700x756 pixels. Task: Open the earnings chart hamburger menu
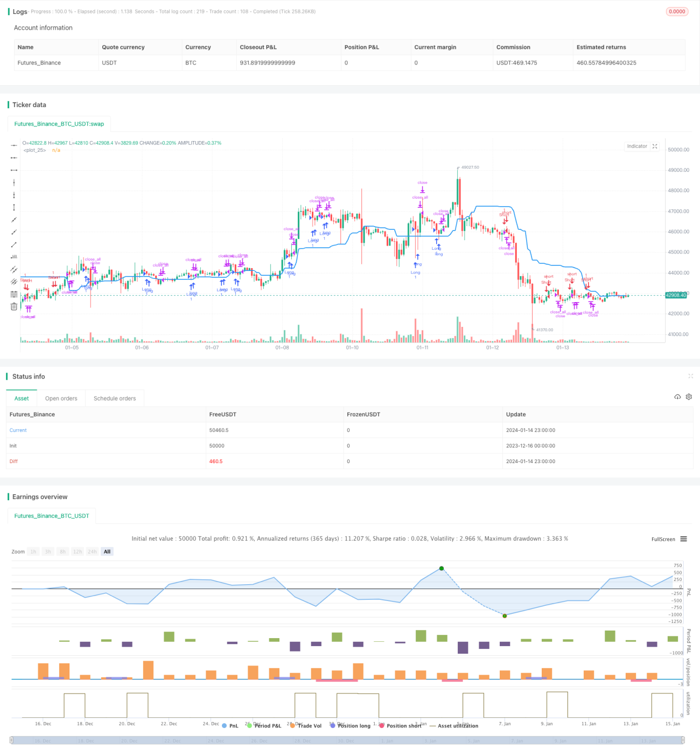[683, 539]
